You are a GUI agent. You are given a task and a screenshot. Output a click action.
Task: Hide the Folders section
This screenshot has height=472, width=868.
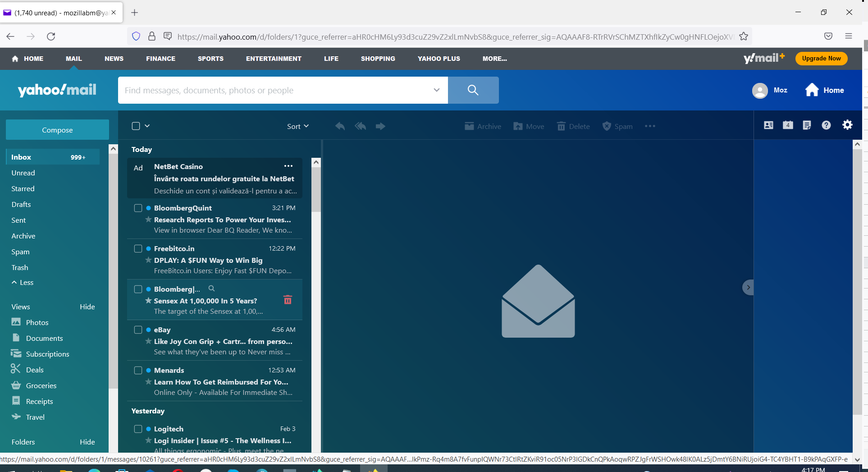click(87, 442)
